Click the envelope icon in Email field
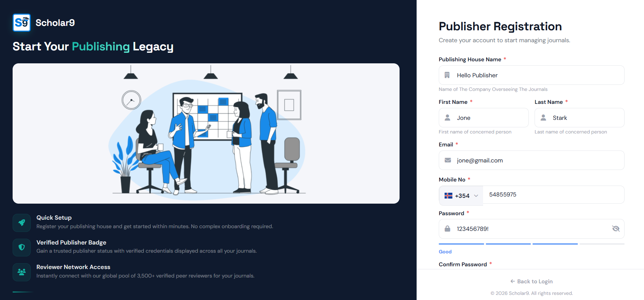This screenshot has height=300, width=644. (x=448, y=160)
